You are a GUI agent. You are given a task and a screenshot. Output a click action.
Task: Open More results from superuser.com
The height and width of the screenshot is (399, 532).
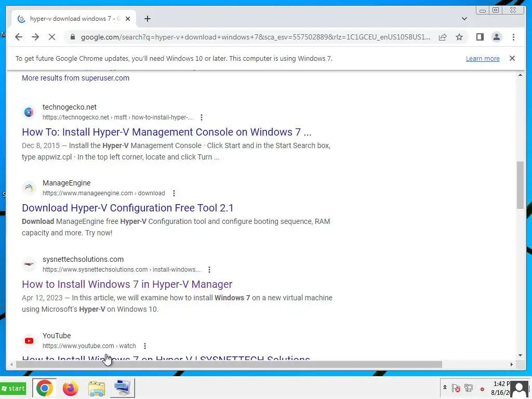coord(75,78)
